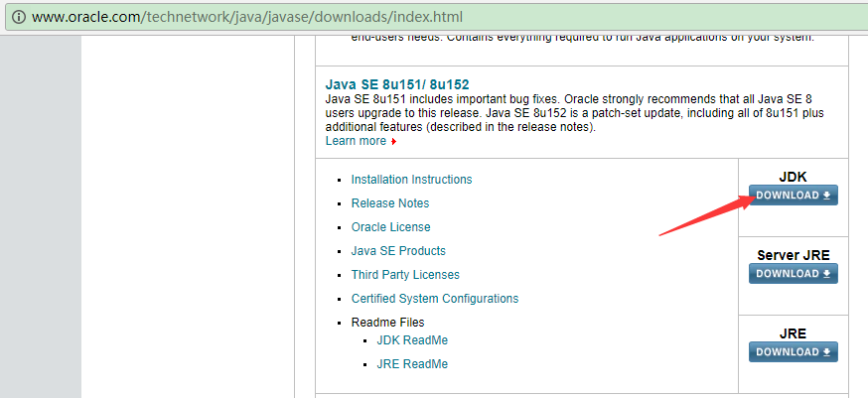Open Third Party Licenses link
This screenshot has height=398, width=868.
click(405, 275)
